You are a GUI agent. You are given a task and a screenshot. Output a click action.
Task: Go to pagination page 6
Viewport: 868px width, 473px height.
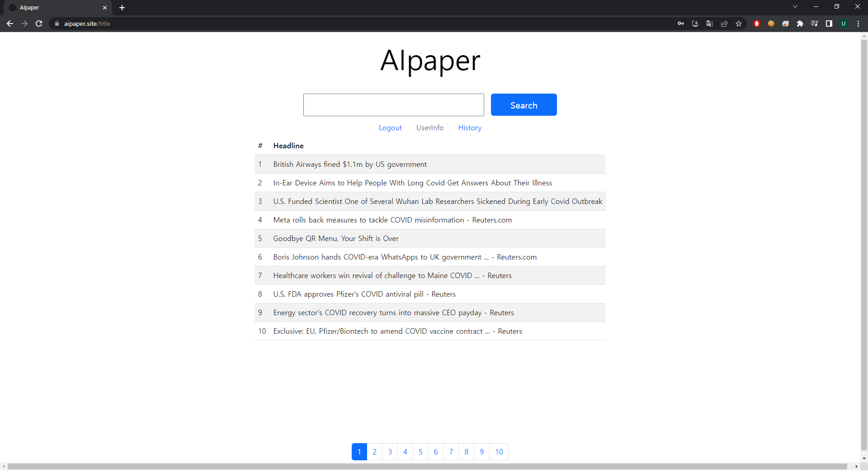click(436, 452)
